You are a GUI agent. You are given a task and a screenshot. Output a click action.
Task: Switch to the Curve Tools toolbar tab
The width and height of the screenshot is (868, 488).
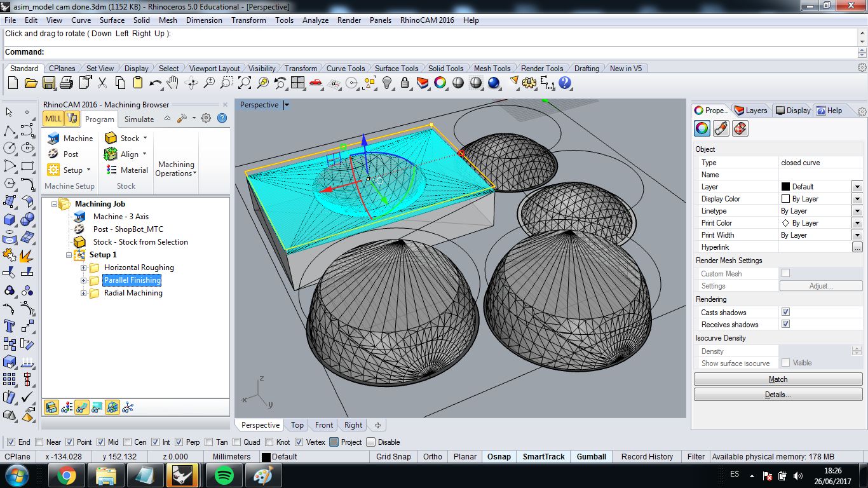(x=346, y=69)
